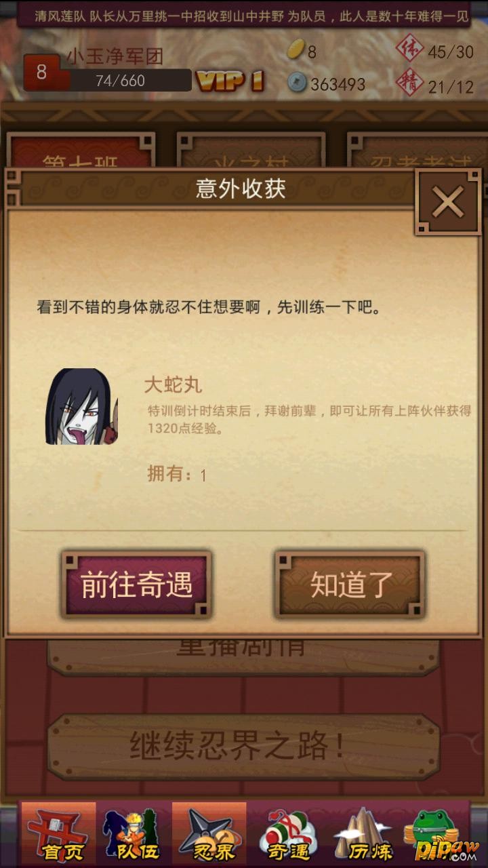
Task: Open the 首页 home tab icon
Action: pos(58,832)
